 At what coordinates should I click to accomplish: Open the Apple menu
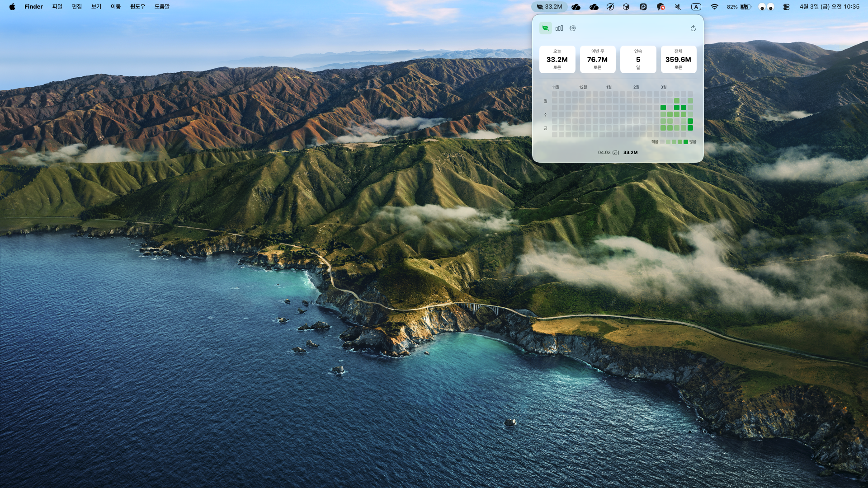pyautogui.click(x=12, y=7)
